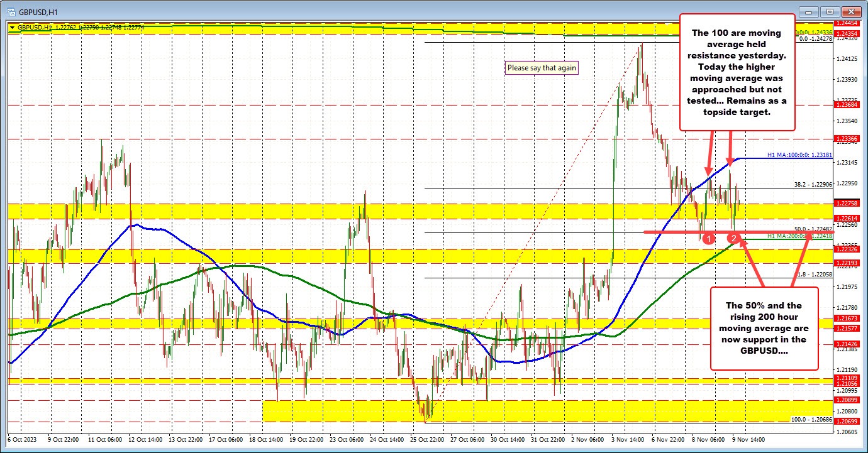The width and height of the screenshot is (868, 453).
Task: Select the 50% and 200 hour support annotation box
Action: tap(764, 327)
